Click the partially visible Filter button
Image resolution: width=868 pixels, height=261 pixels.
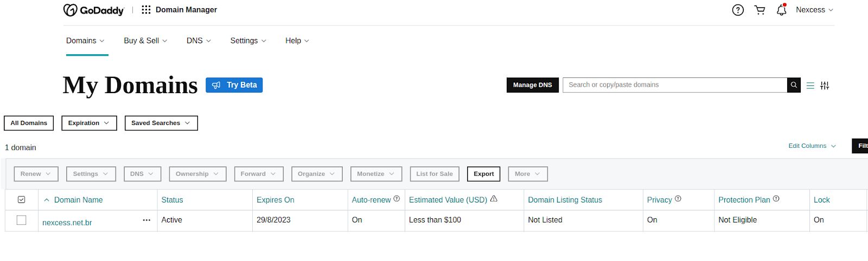pyautogui.click(x=860, y=146)
